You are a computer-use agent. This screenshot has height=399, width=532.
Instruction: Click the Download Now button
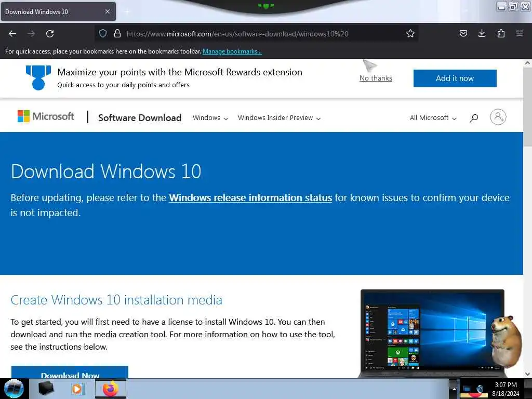click(70, 372)
